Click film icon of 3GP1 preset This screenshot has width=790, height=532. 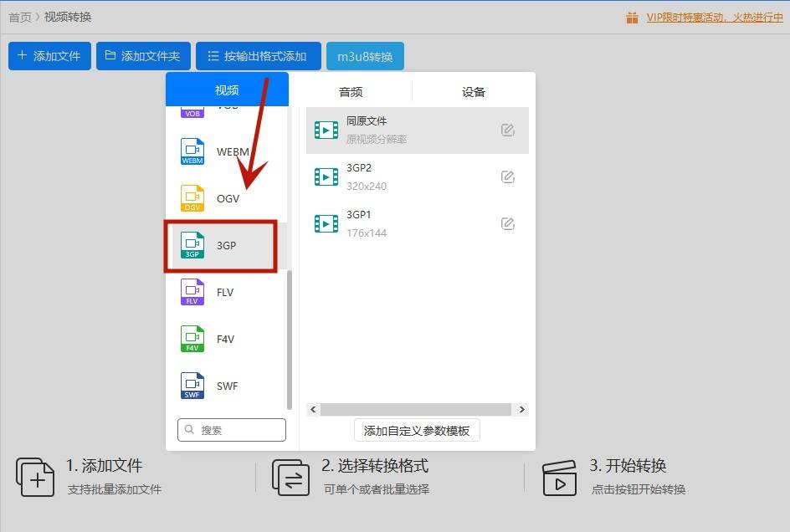point(326,223)
